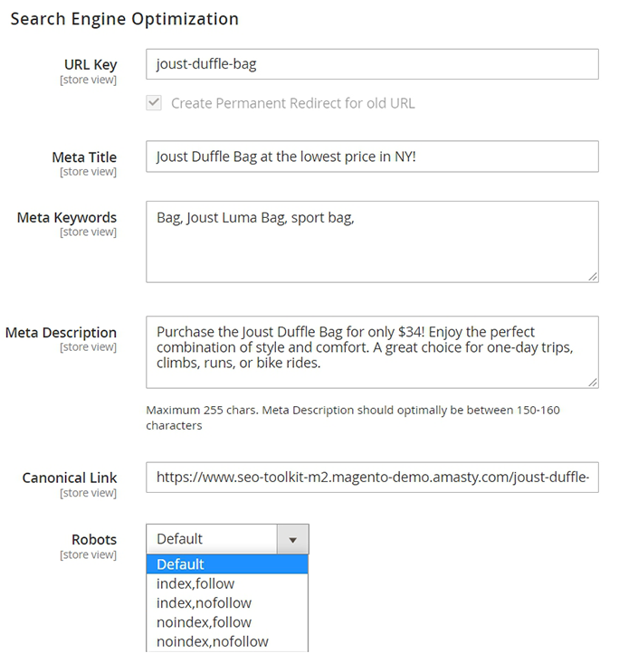Click the Canonical Link label
The image size is (619, 672).
point(70,478)
